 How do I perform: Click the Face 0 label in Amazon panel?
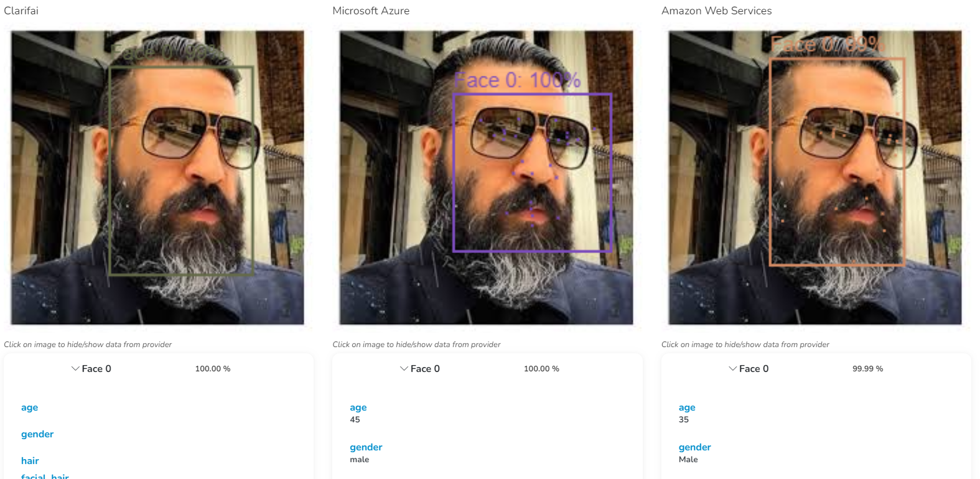(x=754, y=369)
